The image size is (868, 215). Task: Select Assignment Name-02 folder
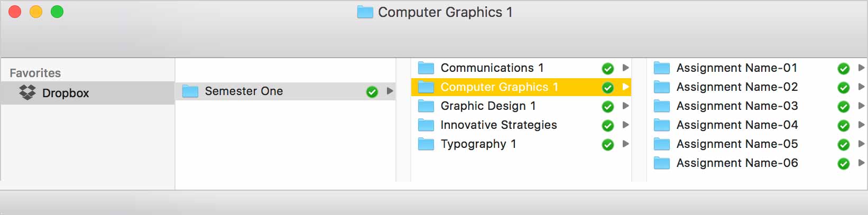tap(757, 87)
